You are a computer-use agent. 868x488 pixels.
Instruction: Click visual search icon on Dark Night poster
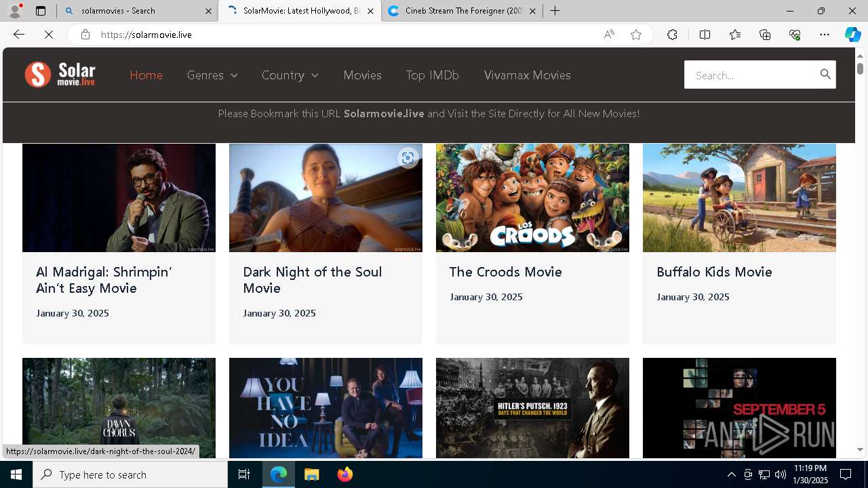point(408,158)
